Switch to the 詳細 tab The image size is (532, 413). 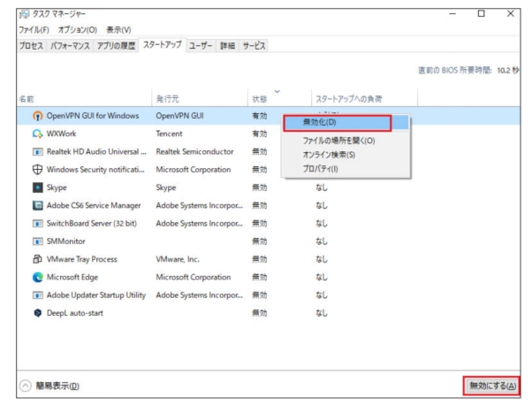[x=227, y=46]
